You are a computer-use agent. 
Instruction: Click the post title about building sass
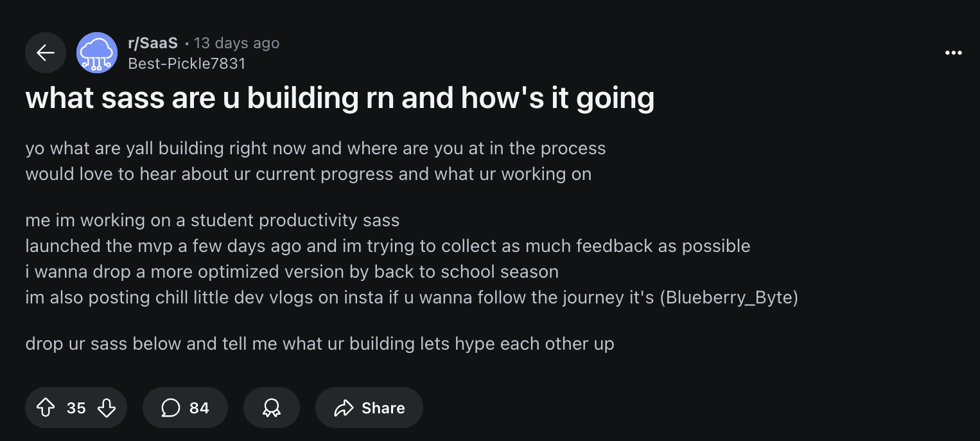pyautogui.click(x=340, y=98)
